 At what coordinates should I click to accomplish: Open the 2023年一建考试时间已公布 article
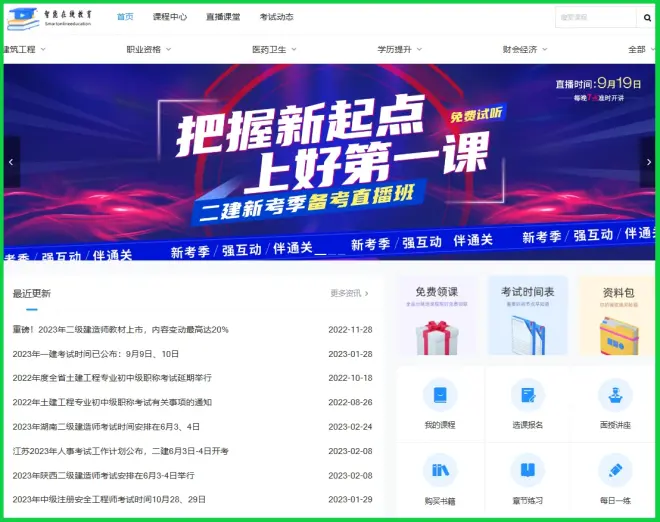pyautogui.click(x=96, y=354)
